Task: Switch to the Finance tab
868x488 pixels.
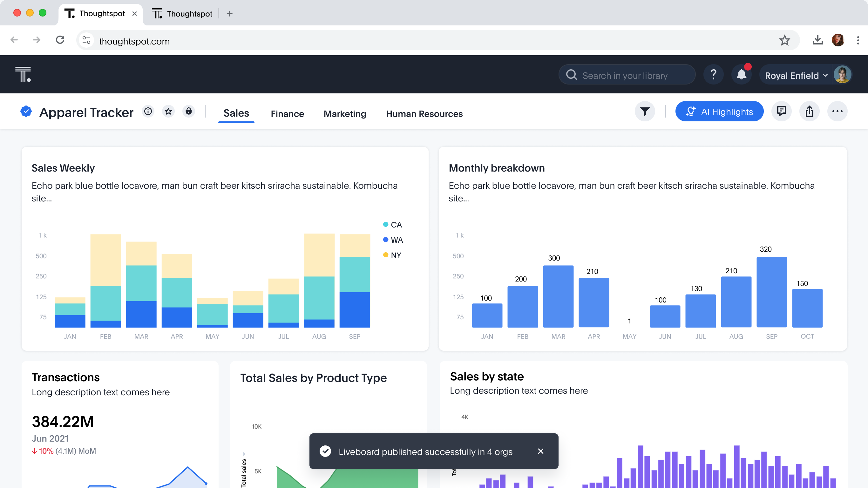Action: (287, 114)
